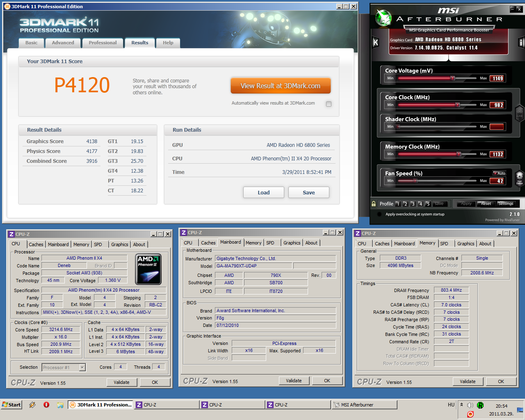Click the Load button in Run Details

click(264, 192)
